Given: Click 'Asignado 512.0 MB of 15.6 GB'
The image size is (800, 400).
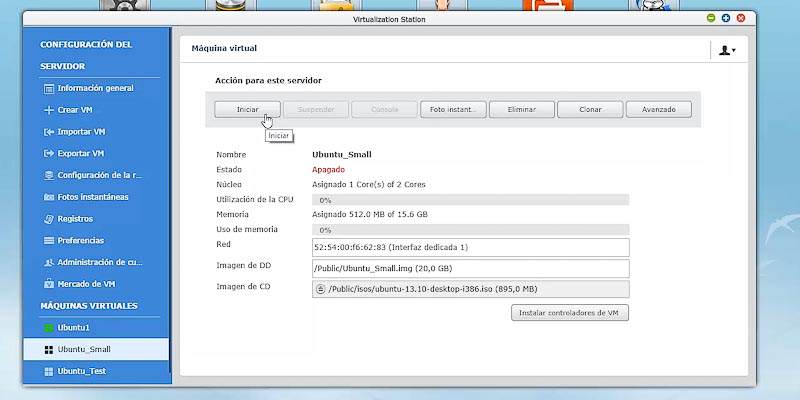Looking at the screenshot, I should click(x=370, y=215).
